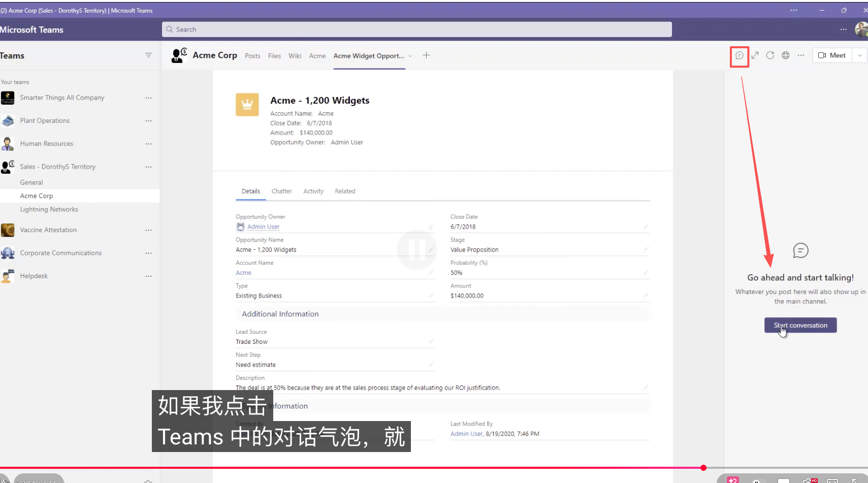Click the "Value Proposition" stage value
868x483 pixels.
coord(474,250)
